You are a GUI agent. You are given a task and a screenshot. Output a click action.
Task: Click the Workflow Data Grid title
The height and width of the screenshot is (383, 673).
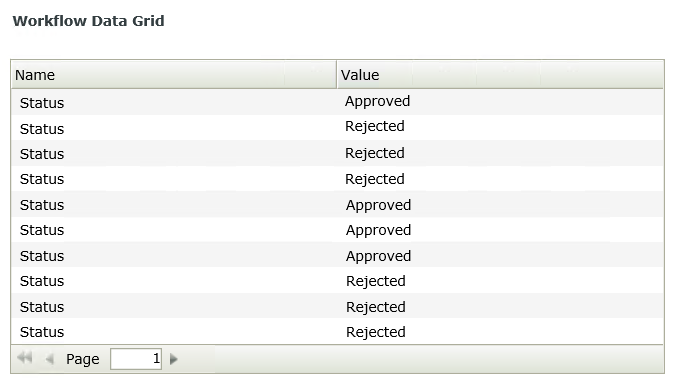point(88,21)
